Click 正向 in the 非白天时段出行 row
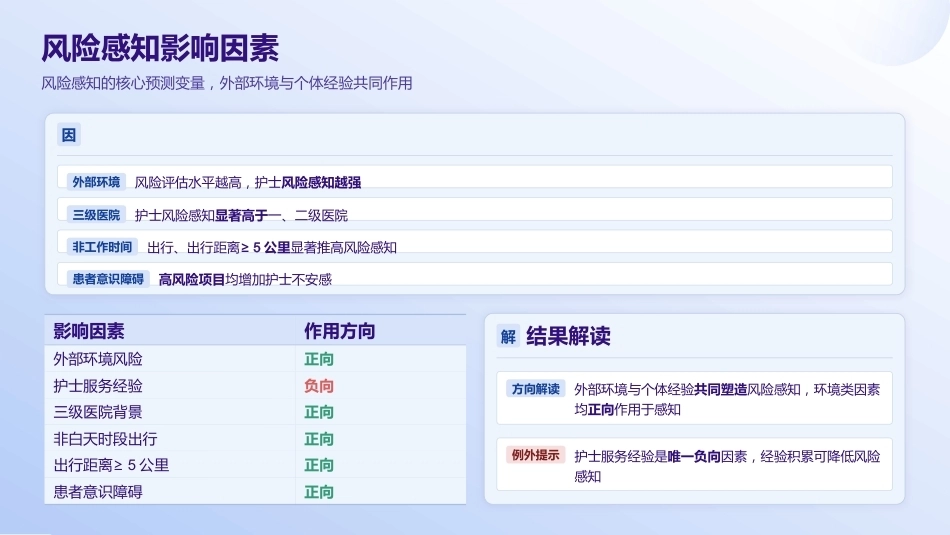The height and width of the screenshot is (535, 950). click(x=319, y=439)
